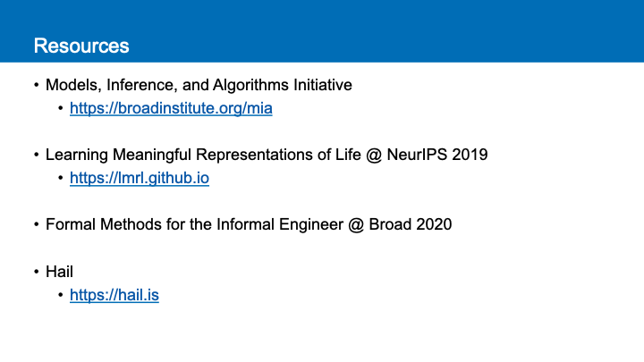Click the Resources slide title
The height and width of the screenshot is (362, 644).
[x=81, y=46]
